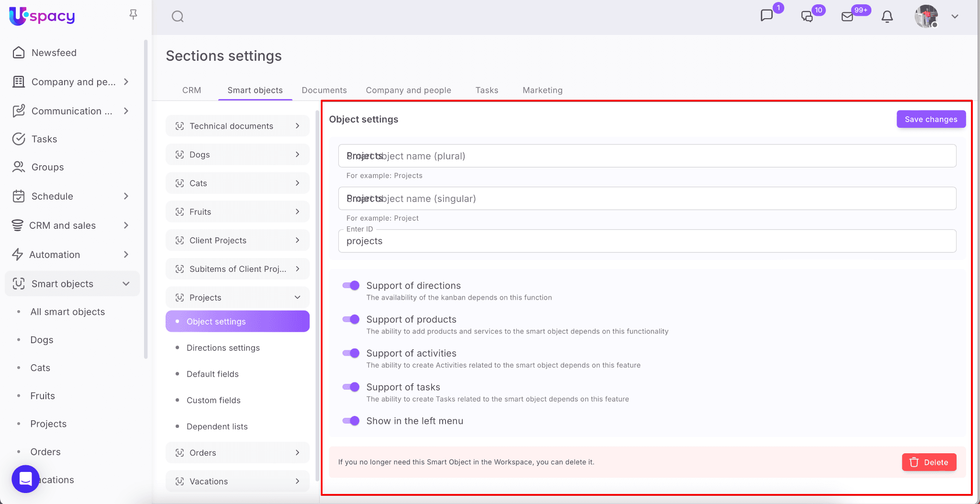Click the Uspacy logo
This screenshot has height=504, width=980.
42,16
